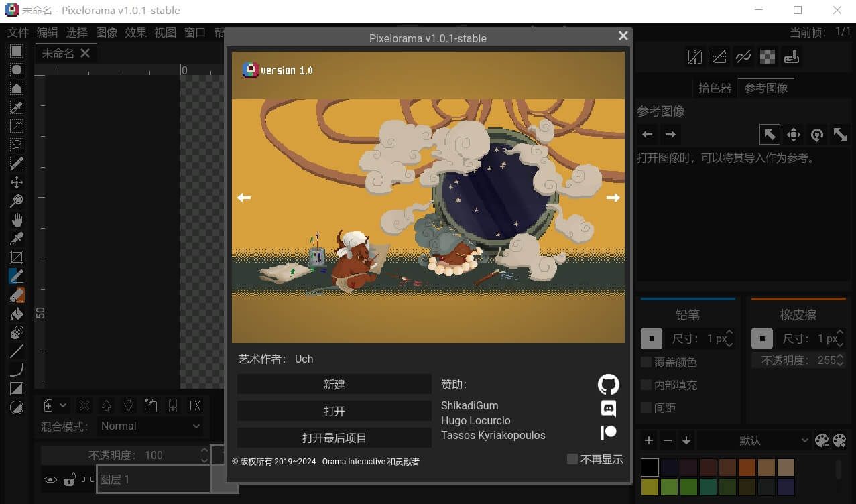
Task: Close the splash dialog with X
Action: 623,36
